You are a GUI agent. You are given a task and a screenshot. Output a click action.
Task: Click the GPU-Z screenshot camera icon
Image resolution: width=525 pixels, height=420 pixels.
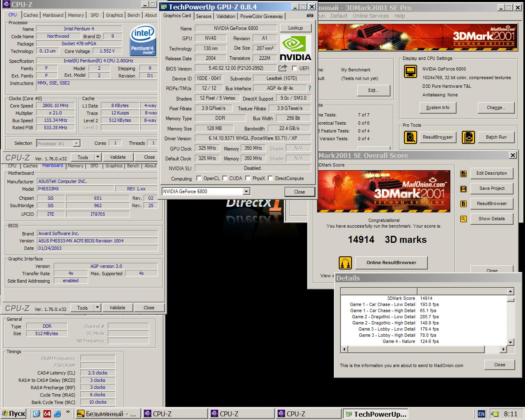[x=310, y=16]
